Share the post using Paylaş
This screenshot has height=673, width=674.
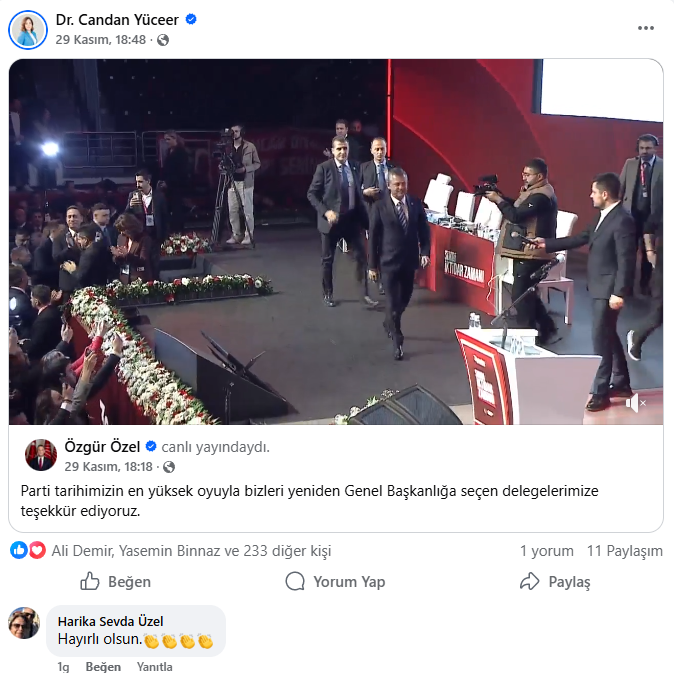(x=555, y=582)
